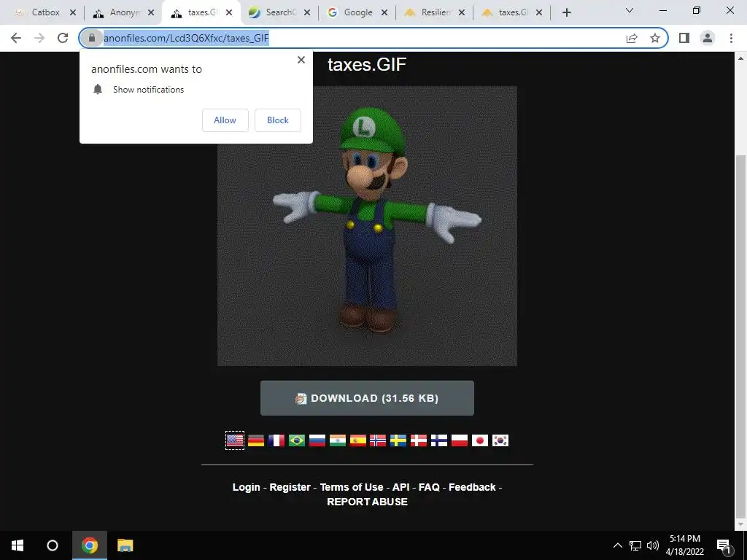747x560 pixels.
Task: Select the Finnish flag language
Action: (x=439, y=440)
